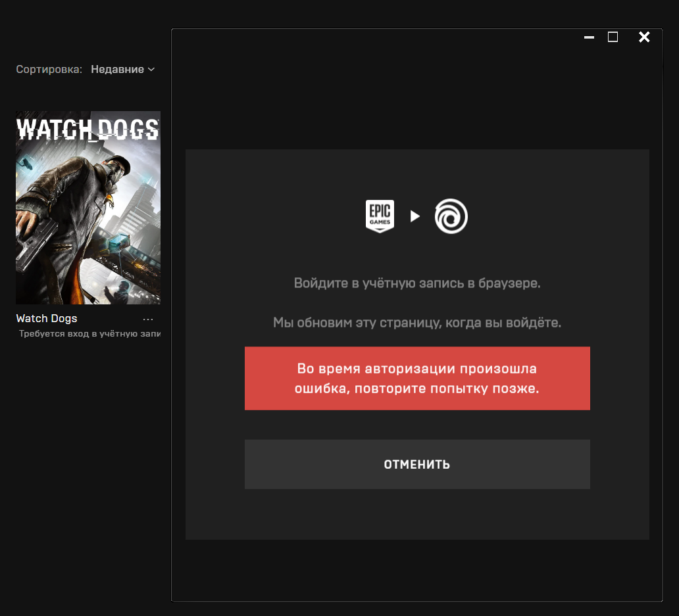
Task: Click the Ubisoft swirl logo icon
Action: 451,216
